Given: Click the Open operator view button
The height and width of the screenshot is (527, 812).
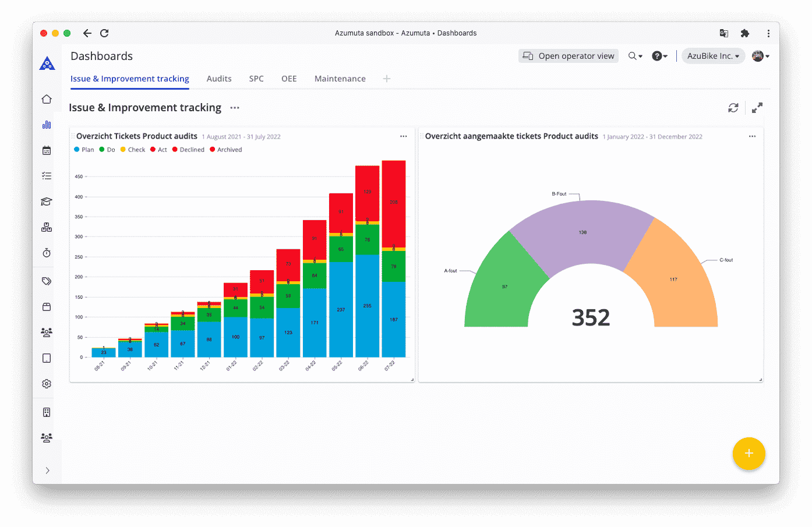Looking at the screenshot, I should point(568,55).
